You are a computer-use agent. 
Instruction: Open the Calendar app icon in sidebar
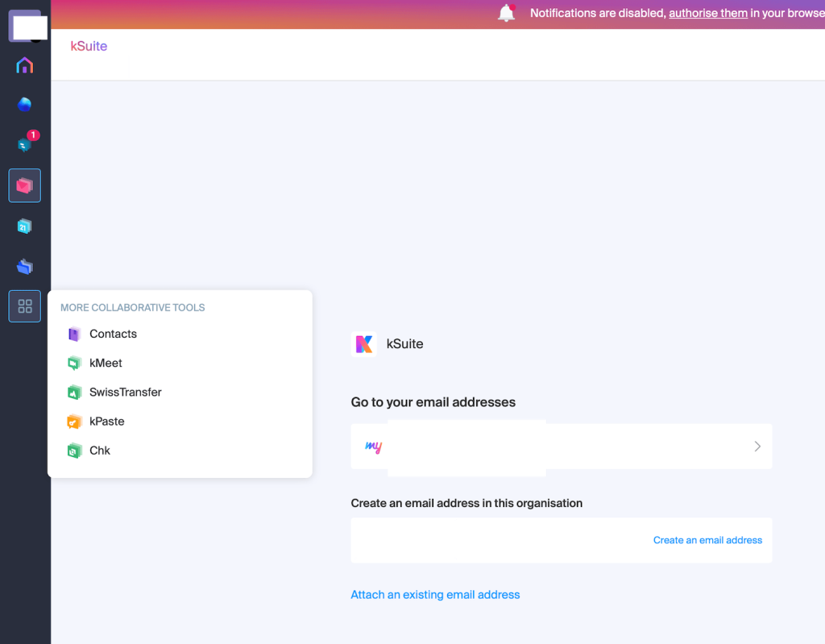25,226
